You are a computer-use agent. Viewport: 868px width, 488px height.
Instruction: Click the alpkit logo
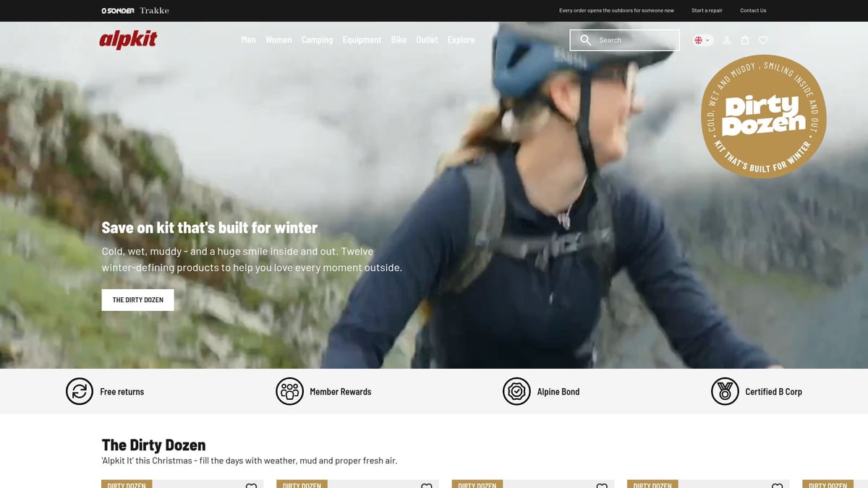coord(128,40)
